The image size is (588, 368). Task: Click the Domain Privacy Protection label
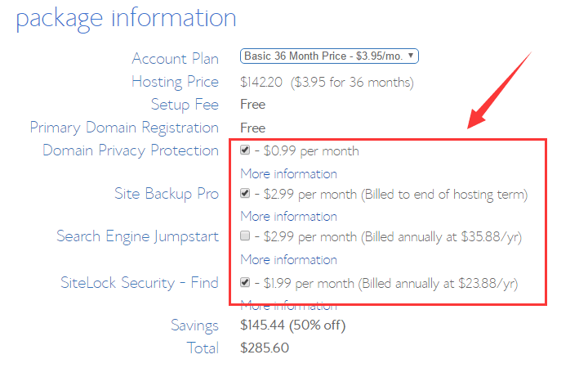131,150
